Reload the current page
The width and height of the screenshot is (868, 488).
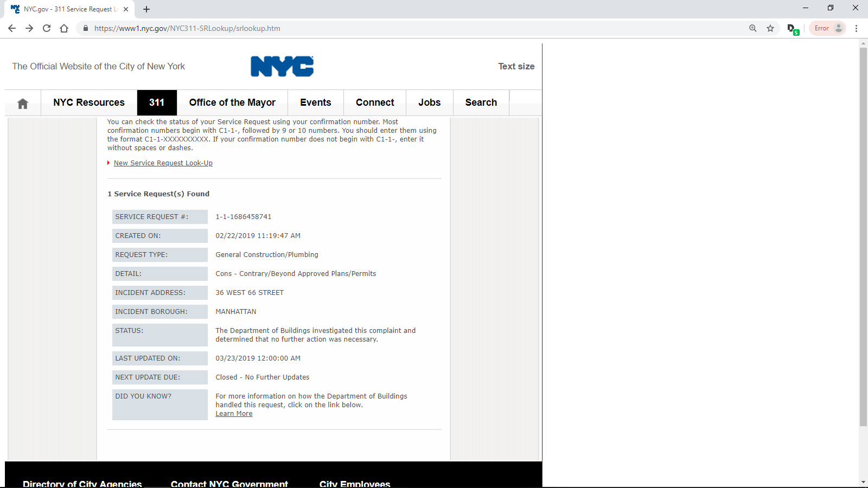click(x=47, y=28)
